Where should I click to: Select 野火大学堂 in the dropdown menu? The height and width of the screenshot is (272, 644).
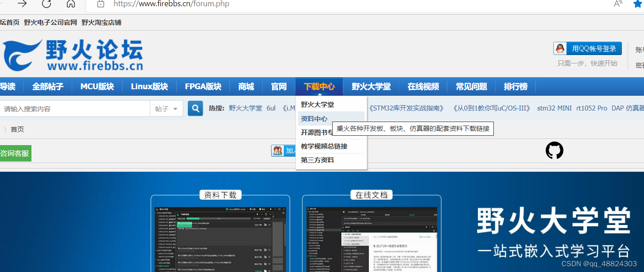pos(331,105)
